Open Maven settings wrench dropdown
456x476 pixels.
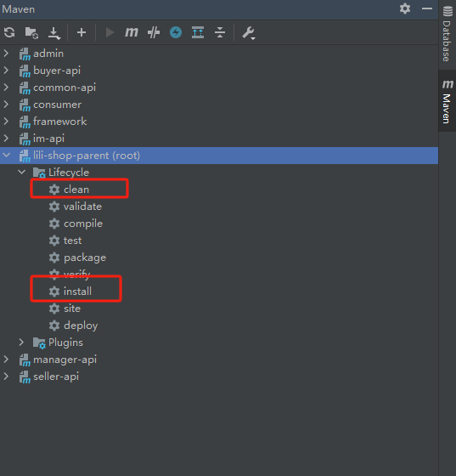[249, 33]
